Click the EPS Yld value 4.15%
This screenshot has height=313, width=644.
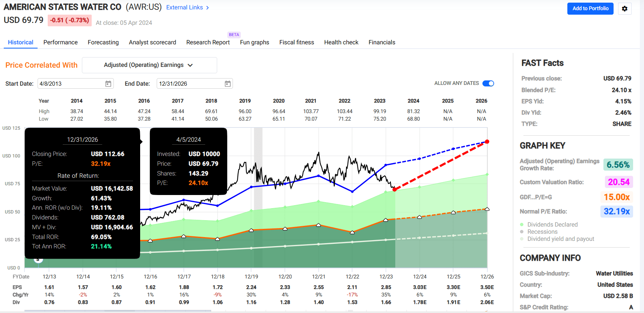coord(623,101)
